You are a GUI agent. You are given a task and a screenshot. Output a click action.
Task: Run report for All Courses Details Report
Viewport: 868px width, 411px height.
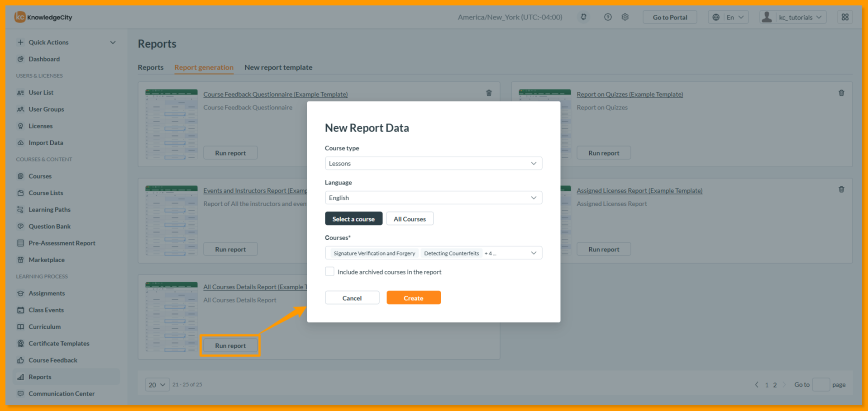click(x=230, y=345)
